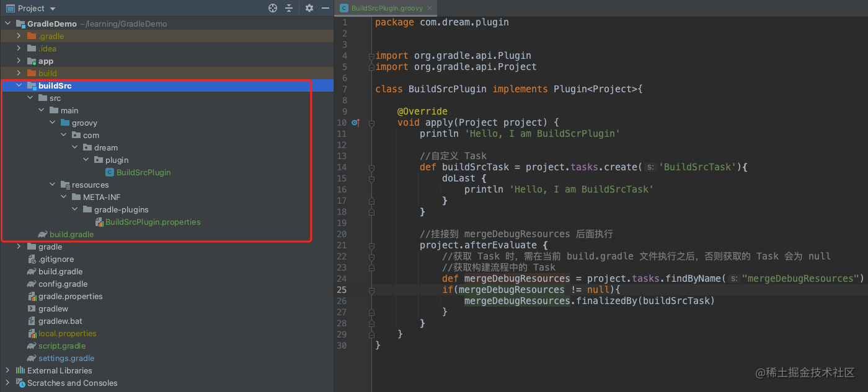Screen dimensions: 868x392
Task: Fold the buildSrcTask closure at line 14
Action: (371, 167)
